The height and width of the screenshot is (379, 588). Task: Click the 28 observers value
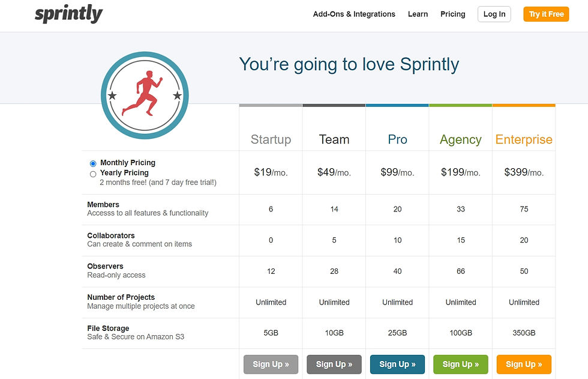(x=334, y=271)
